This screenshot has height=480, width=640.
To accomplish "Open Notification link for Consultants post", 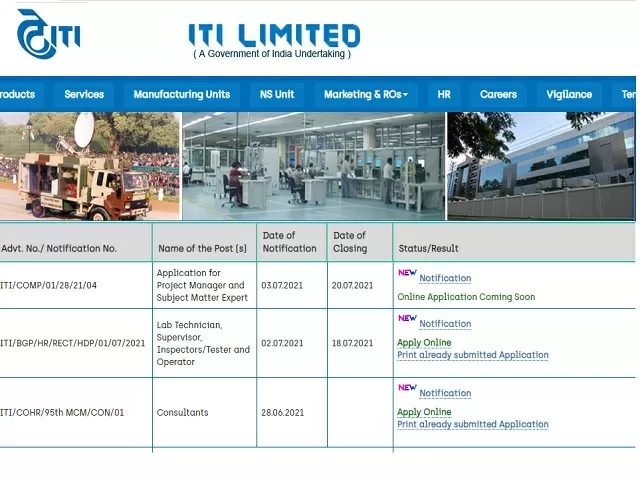I will 445,394.
